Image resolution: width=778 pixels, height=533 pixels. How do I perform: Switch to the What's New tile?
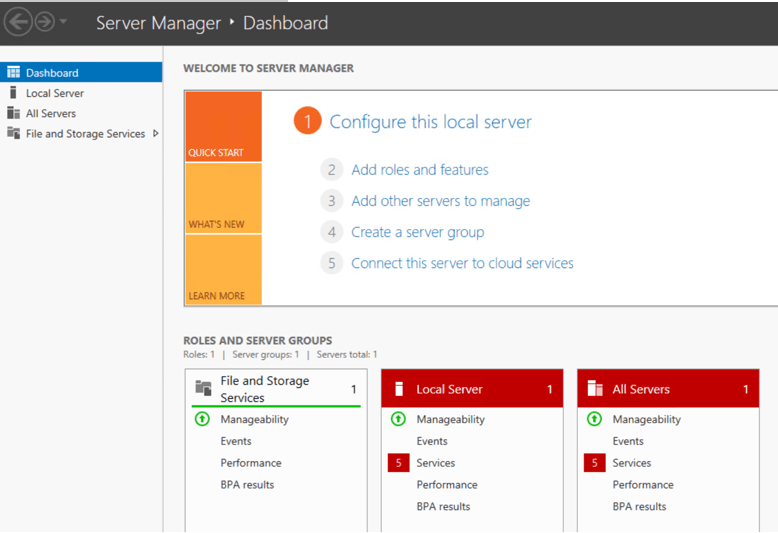pyautogui.click(x=223, y=198)
